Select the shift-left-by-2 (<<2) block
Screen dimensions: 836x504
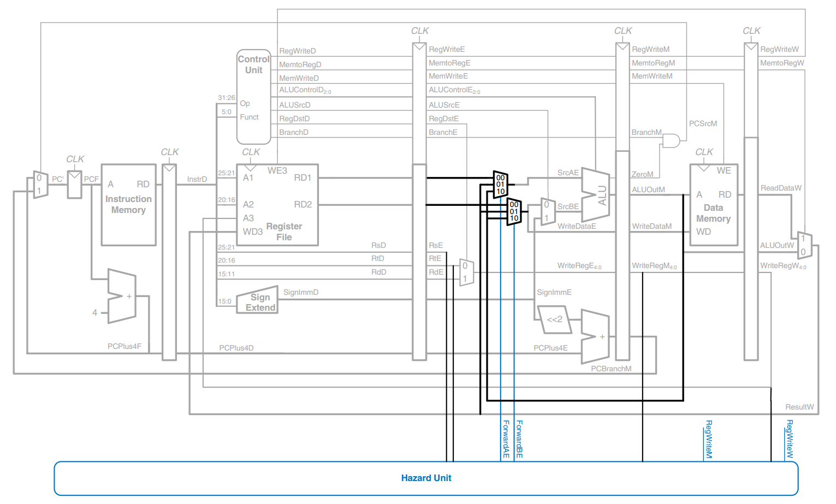coord(554,319)
